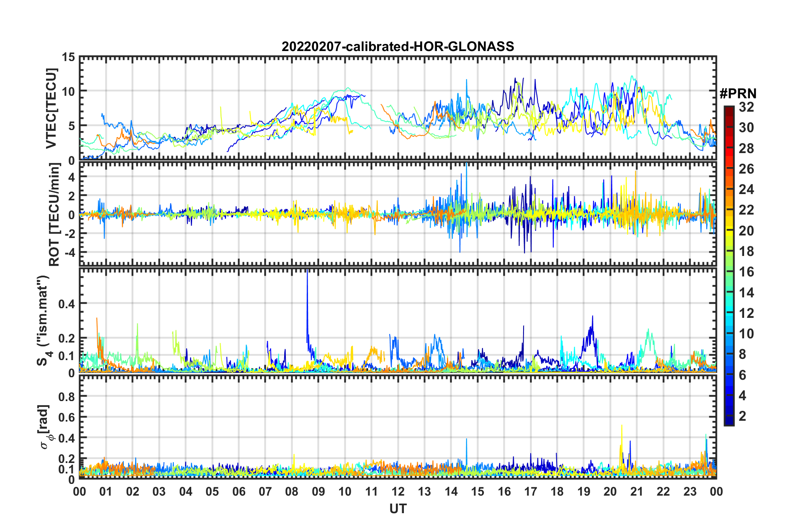Select the UT x-axis label

point(398,509)
